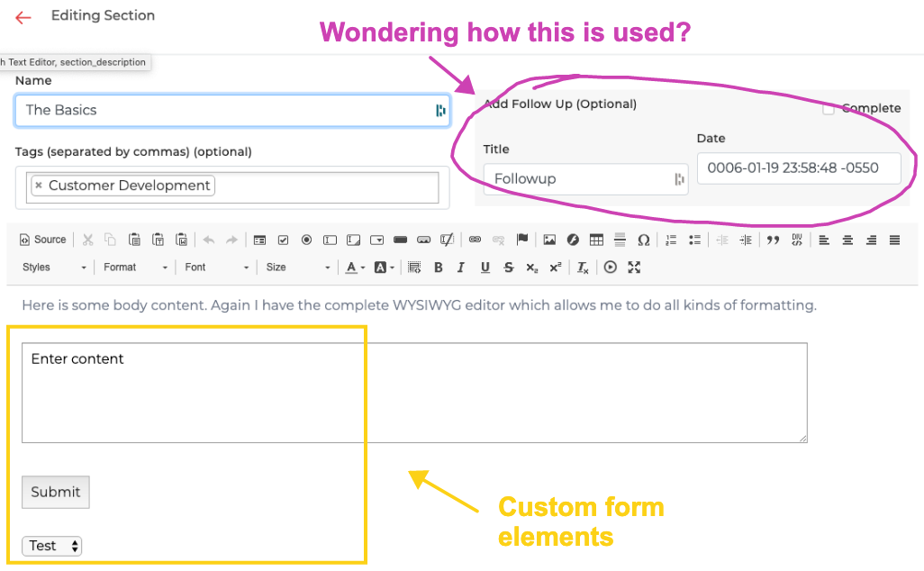Toggle Show Blocks in editor
Viewport: 924px width, 571px height.
coord(414,267)
